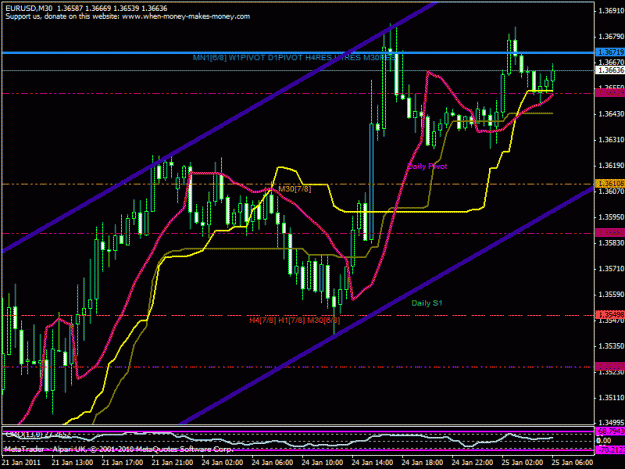Click the 1.35710 price scale label

[611, 269]
